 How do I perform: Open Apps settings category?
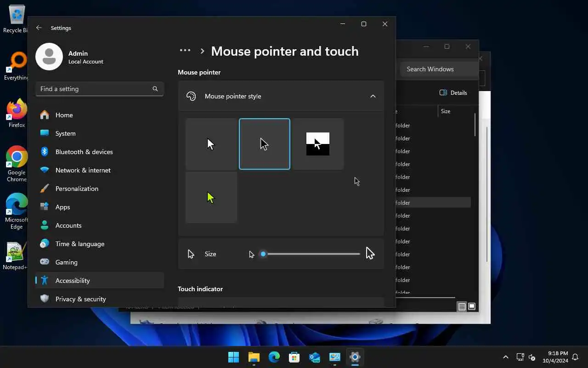(100, 207)
